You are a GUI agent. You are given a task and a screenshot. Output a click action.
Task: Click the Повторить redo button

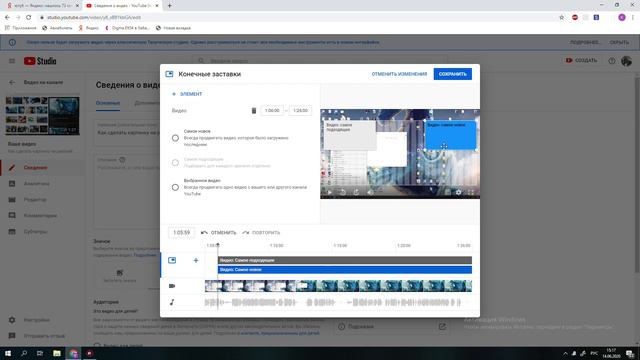click(x=261, y=233)
